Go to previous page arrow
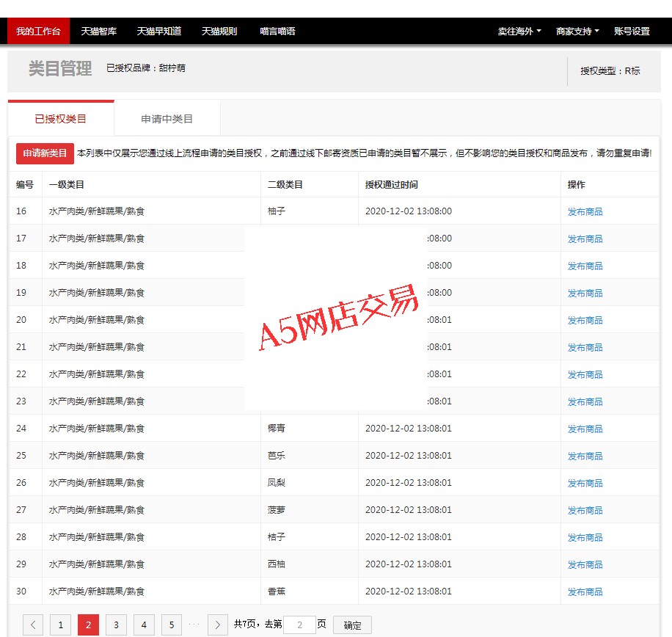672x637 pixels. click(33, 625)
